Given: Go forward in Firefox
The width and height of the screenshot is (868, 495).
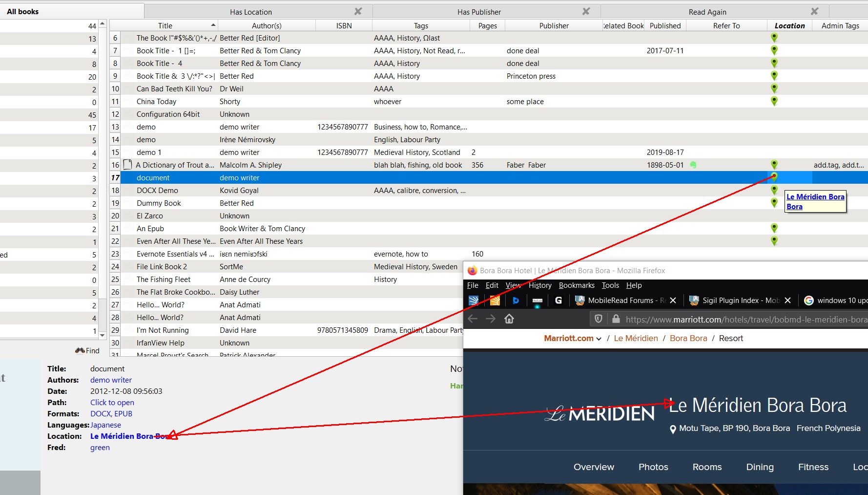Looking at the screenshot, I should 491,319.
